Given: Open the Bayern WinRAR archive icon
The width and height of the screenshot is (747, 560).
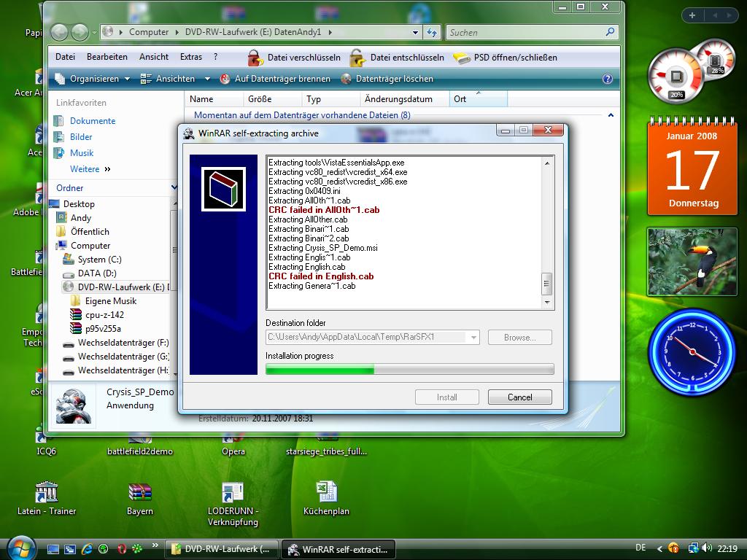Looking at the screenshot, I should point(140,492).
